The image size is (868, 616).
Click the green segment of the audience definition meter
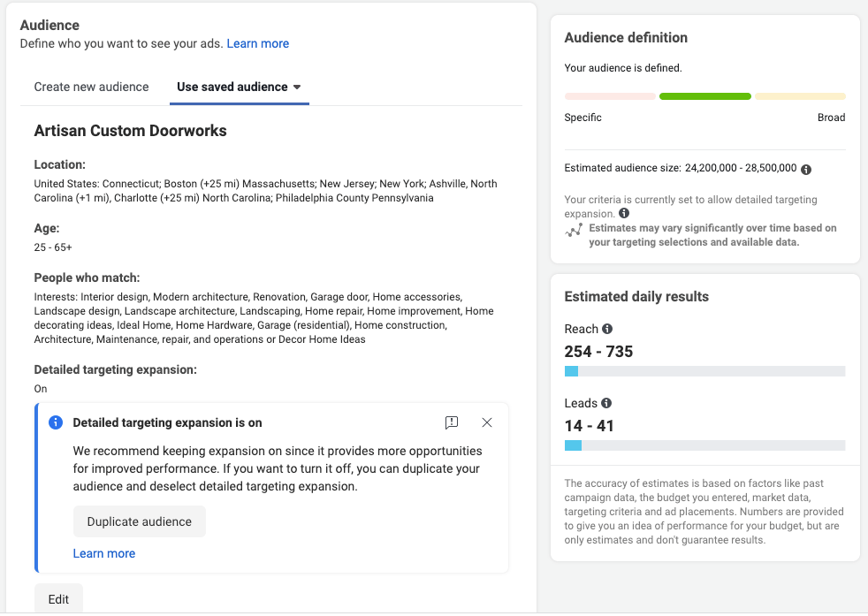point(704,96)
